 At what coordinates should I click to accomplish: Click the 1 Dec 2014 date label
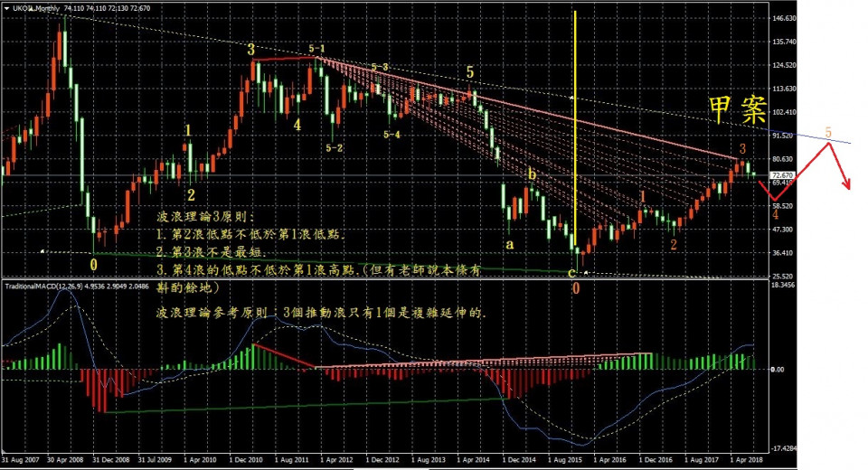coord(519,460)
